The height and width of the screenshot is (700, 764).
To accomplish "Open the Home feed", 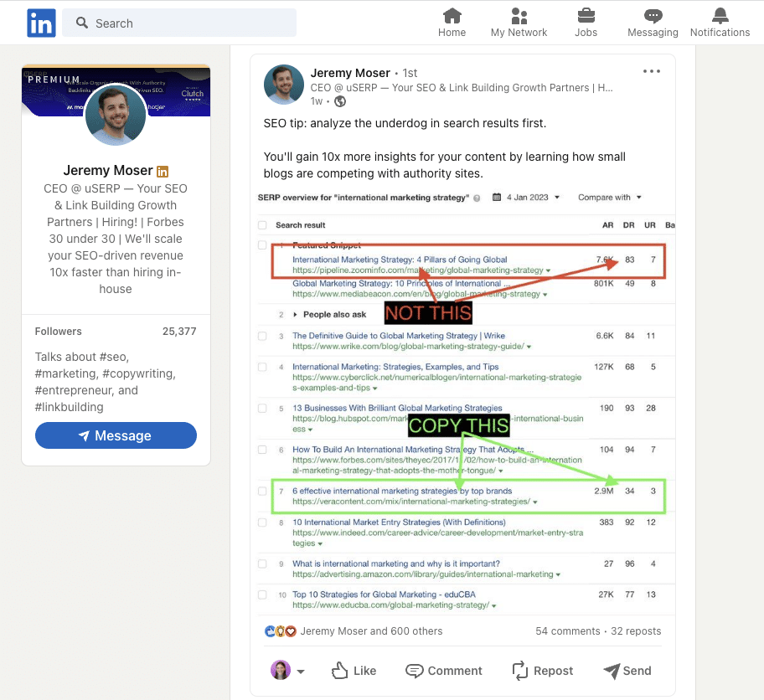I will [452, 23].
